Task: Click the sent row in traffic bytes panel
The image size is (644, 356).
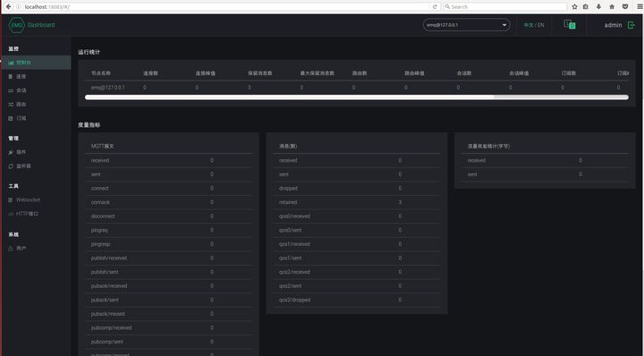Action: [545, 174]
